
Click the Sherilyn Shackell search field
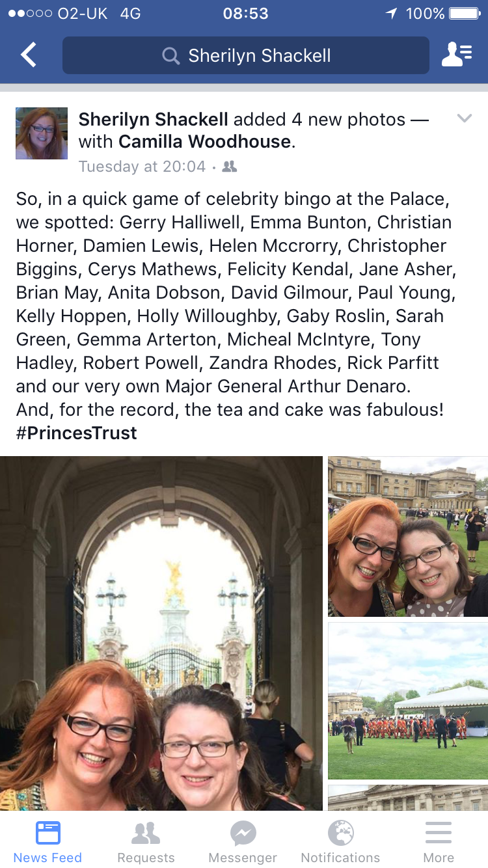246,55
